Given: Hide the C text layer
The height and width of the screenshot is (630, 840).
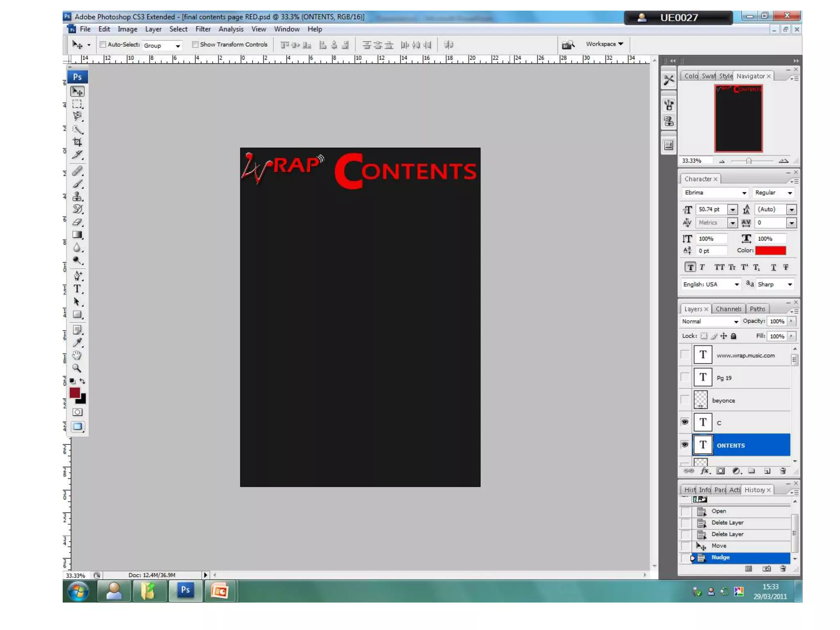Looking at the screenshot, I should tap(685, 422).
